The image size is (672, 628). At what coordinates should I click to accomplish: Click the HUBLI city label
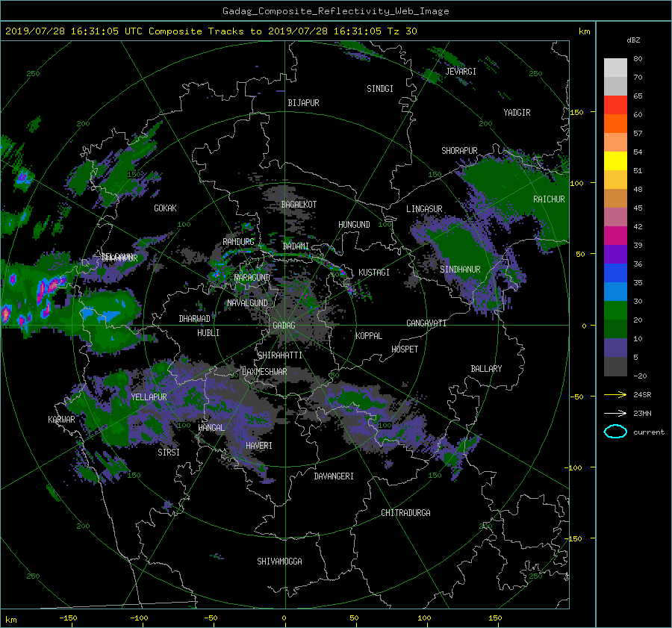pos(208,332)
